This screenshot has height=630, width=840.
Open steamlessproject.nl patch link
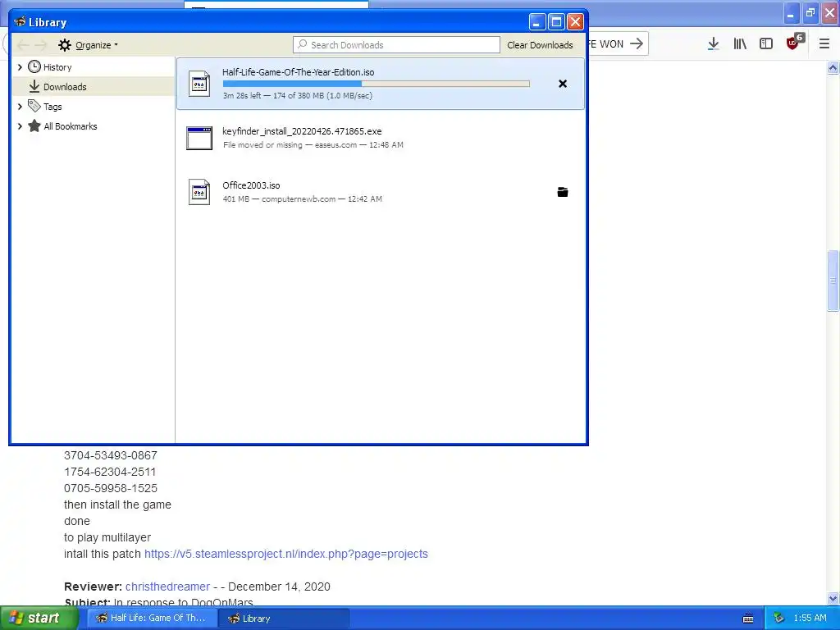pos(286,554)
